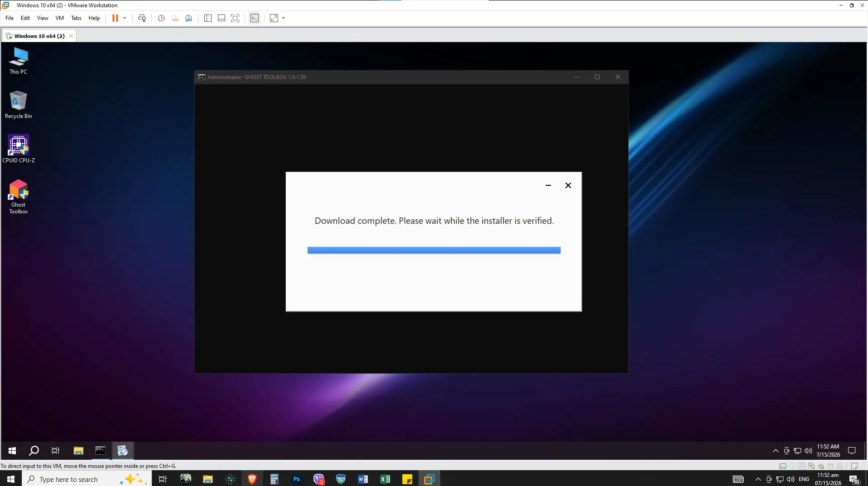Screen dimensions: 868x486
Task: Revert the VM to its previous snapshot
Action: 175,18
